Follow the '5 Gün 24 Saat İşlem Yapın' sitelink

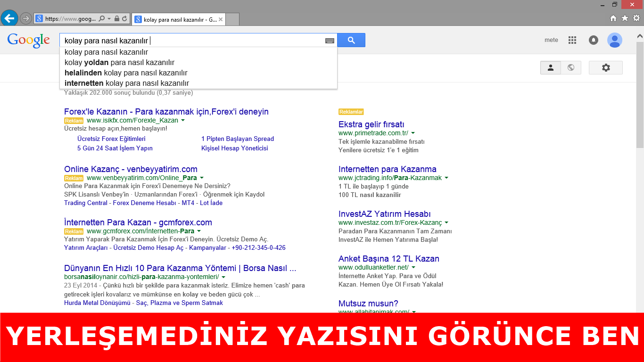[x=115, y=148]
